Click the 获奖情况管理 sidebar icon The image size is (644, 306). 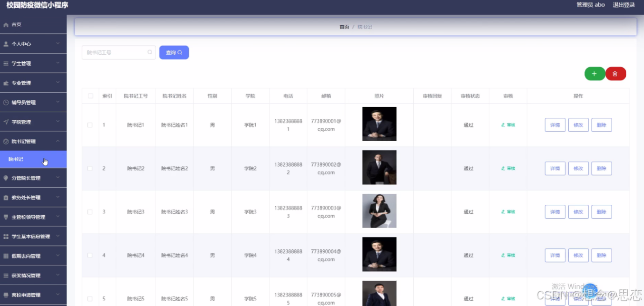[6, 276]
